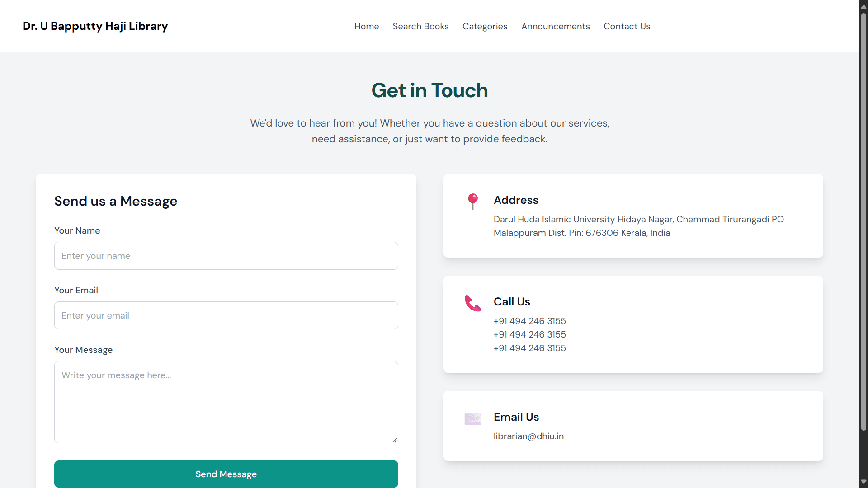Click the scrollbar down arrow
Screen dimensions: 868x488
[863, 482]
